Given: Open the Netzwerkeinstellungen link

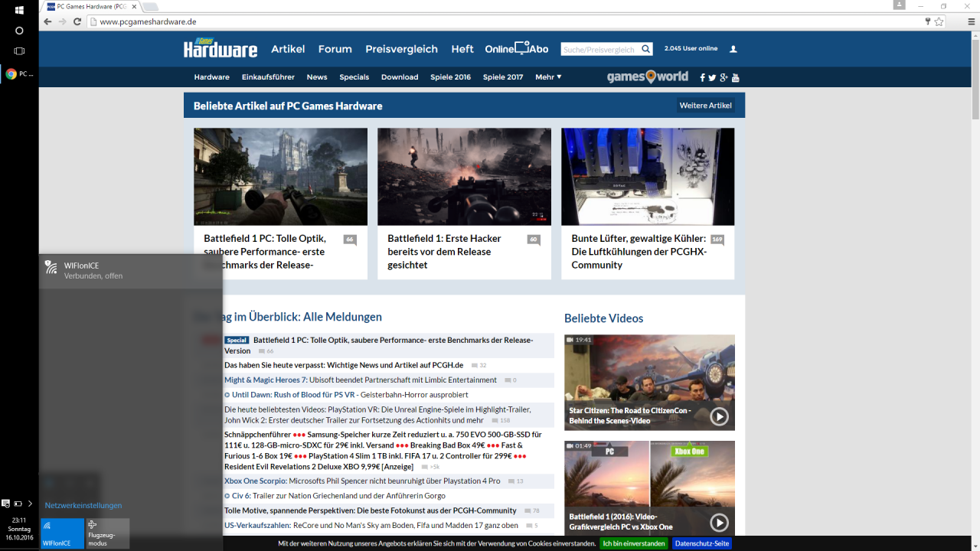Looking at the screenshot, I should (83, 506).
